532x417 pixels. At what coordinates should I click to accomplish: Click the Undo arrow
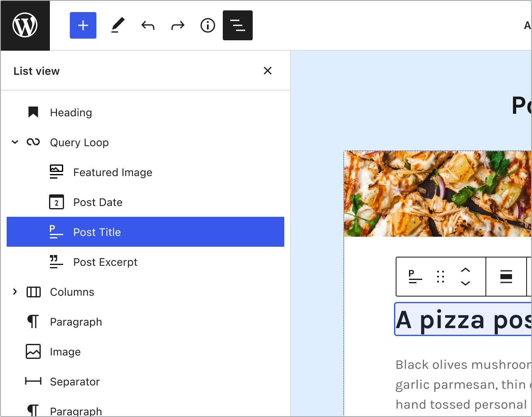148,26
